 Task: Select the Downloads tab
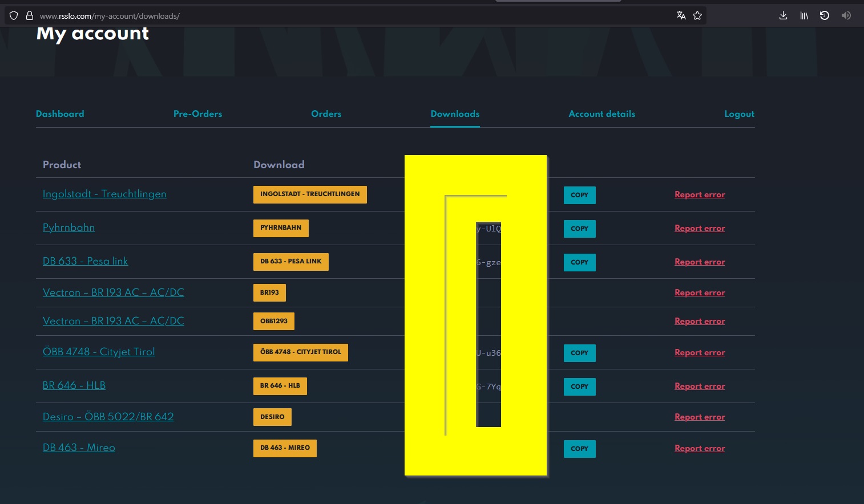click(x=455, y=114)
